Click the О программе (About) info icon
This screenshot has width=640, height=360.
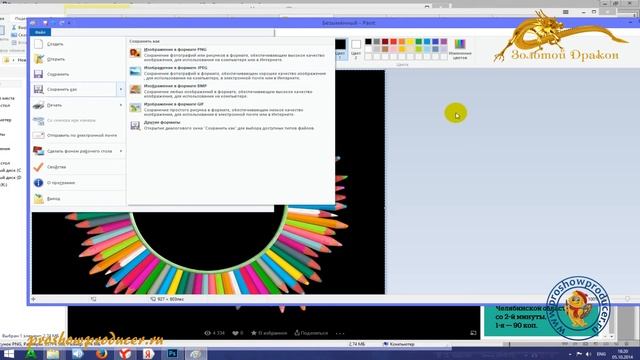[38, 182]
